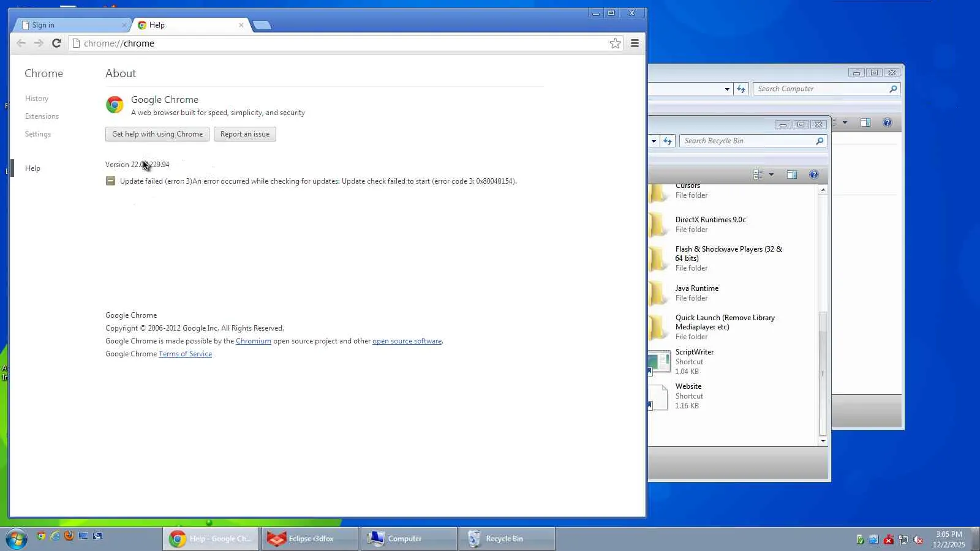Image resolution: width=980 pixels, height=551 pixels.
Task: Expand the Recycle Bin address dropdown
Action: tap(654, 141)
